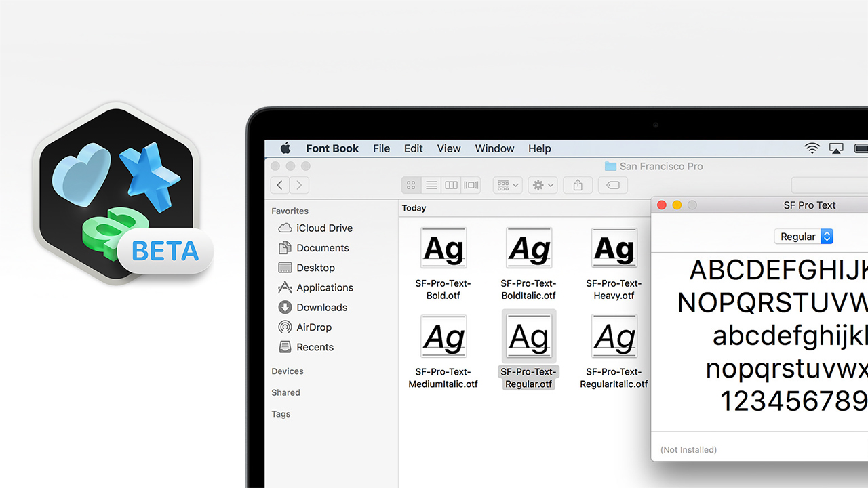
Task: Select SF-Pro-Text-Bold.otf file icon
Action: [443, 248]
